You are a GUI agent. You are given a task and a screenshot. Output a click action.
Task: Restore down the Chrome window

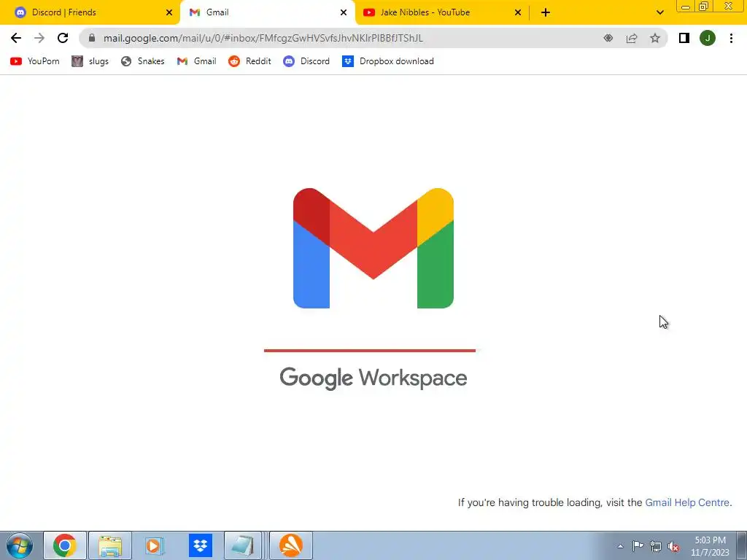(x=704, y=7)
